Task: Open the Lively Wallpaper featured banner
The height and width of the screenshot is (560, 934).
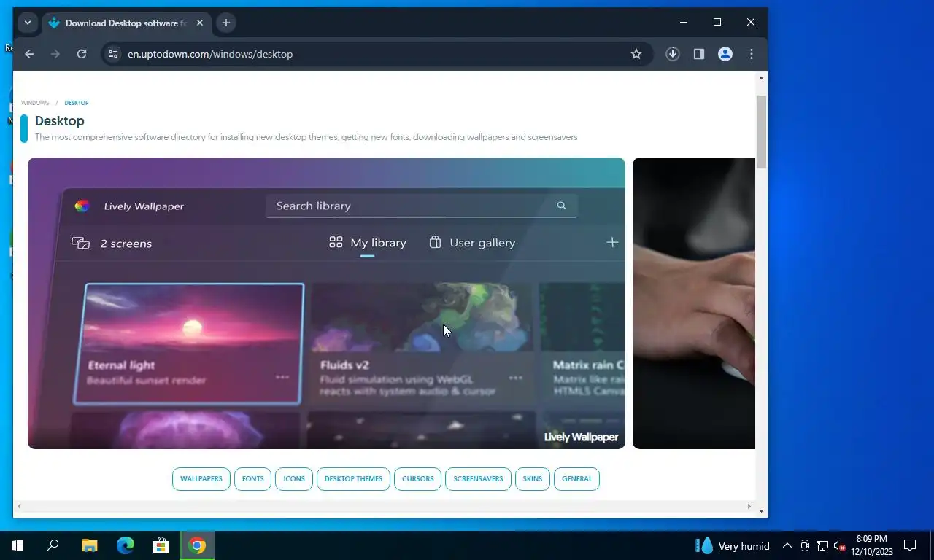Action: 326,303
